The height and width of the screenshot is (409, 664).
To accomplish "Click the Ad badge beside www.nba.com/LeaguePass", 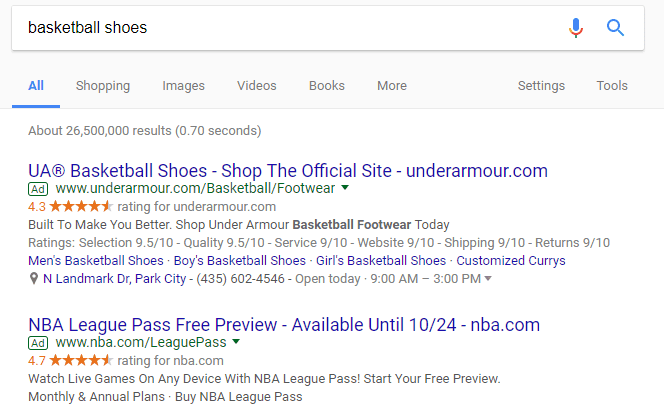I will click(x=38, y=342).
